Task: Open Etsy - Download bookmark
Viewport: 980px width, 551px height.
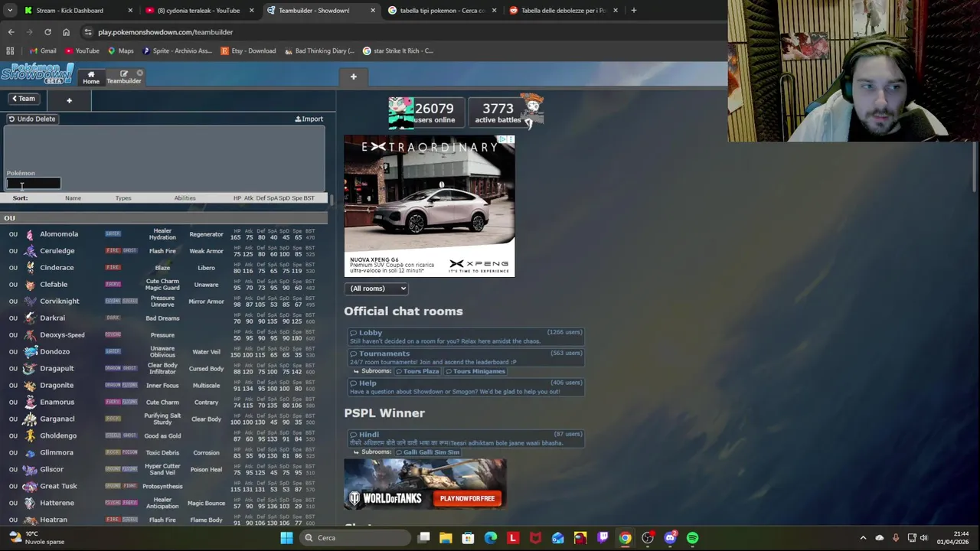Action: coord(248,51)
